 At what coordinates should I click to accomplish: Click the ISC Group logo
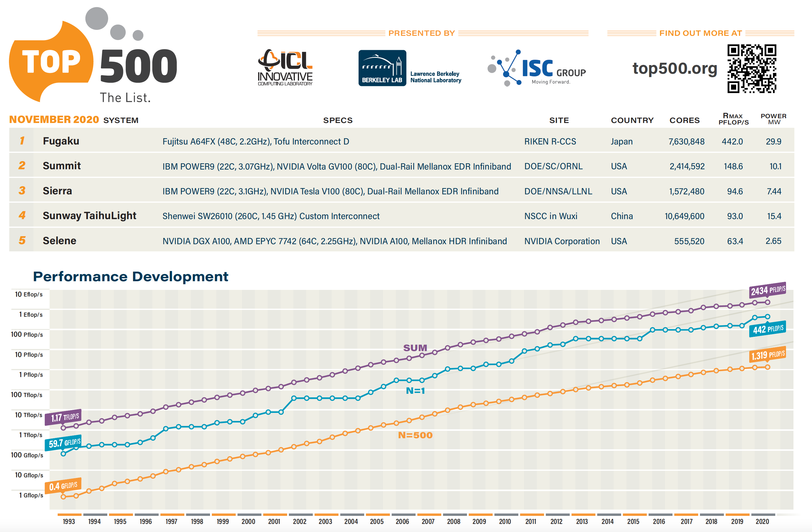537,68
